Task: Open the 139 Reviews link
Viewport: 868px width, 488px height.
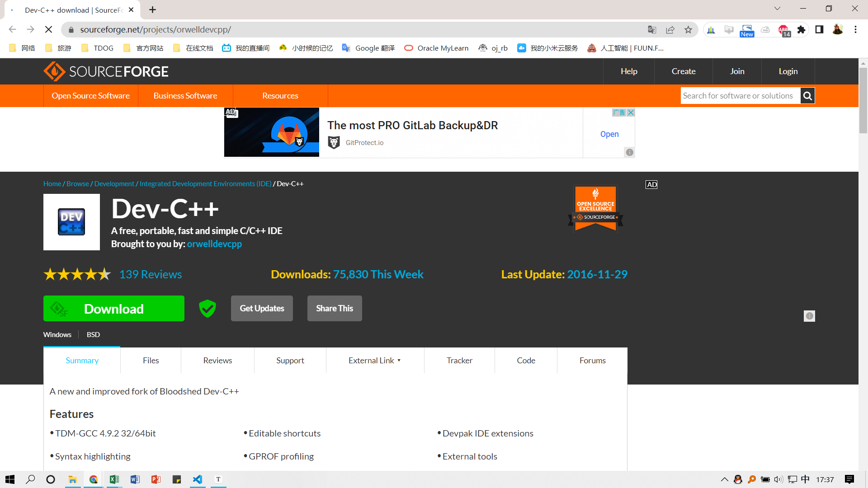Action: tap(151, 274)
